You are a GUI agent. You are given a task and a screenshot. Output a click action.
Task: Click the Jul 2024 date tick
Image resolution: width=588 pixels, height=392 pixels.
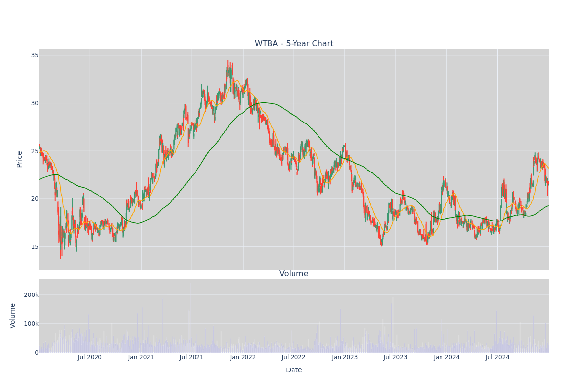point(497,357)
